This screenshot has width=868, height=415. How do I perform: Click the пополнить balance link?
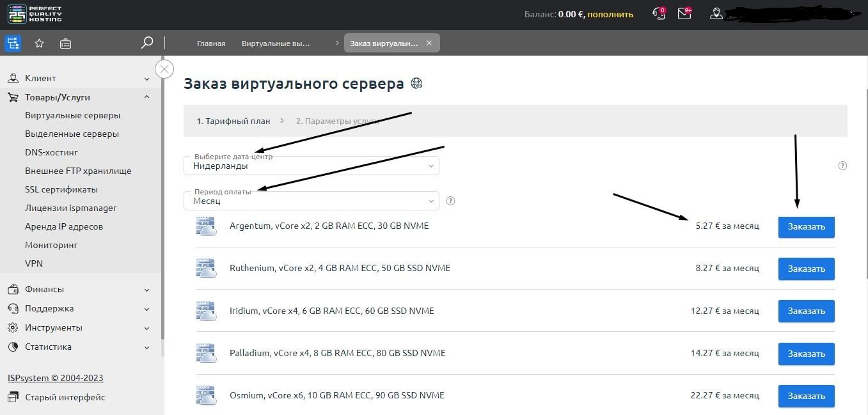[610, 14]
